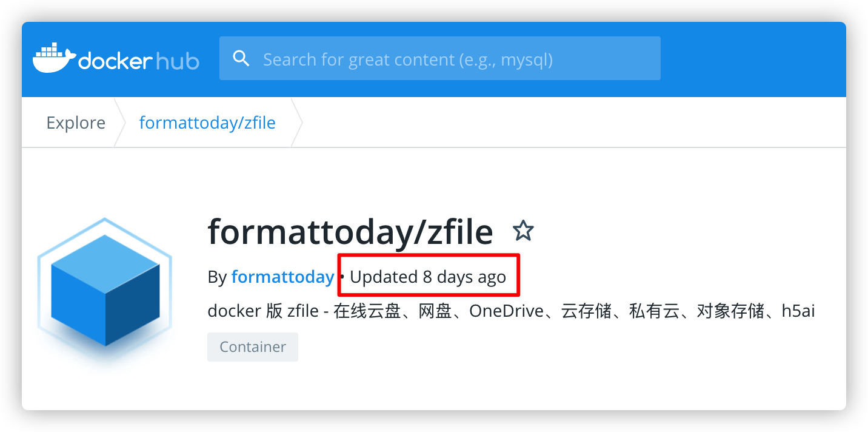Click the word OneDrive in the description
The image size is (868, 432).
(x=506, y=311)
